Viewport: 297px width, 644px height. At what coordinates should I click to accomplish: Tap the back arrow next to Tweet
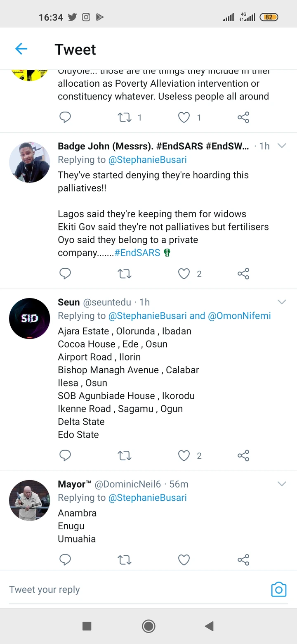[21, 49]
